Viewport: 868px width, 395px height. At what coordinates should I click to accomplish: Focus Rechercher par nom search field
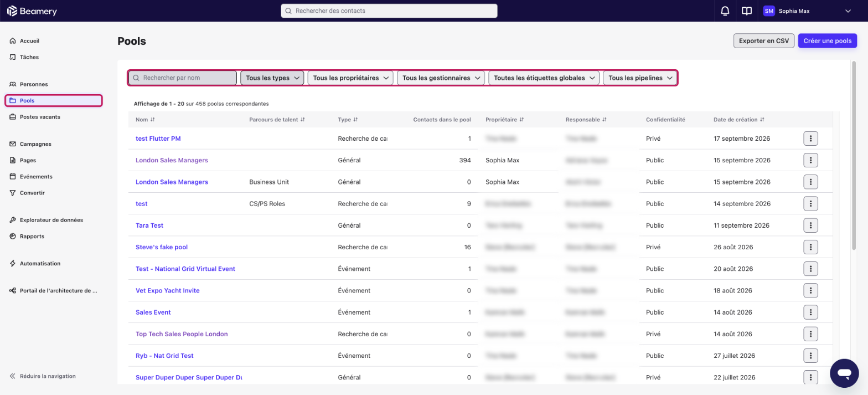[x=183, y=78]
